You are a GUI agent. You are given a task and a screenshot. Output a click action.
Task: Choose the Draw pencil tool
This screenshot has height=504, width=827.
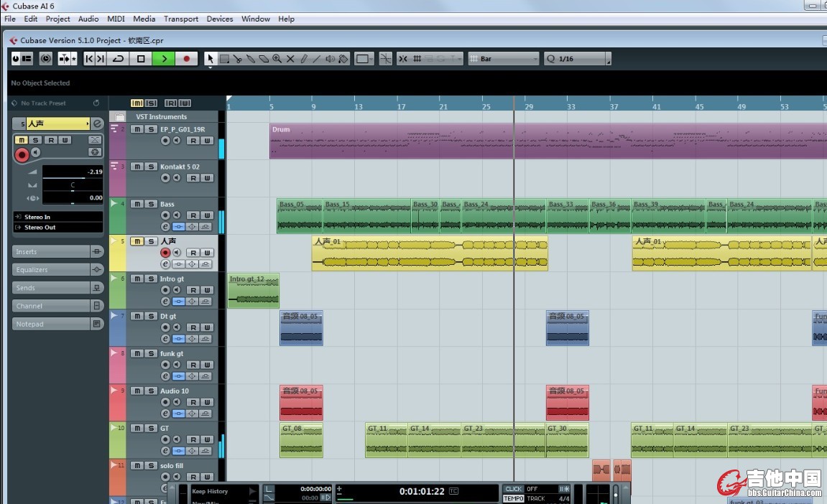coord(303,59)
